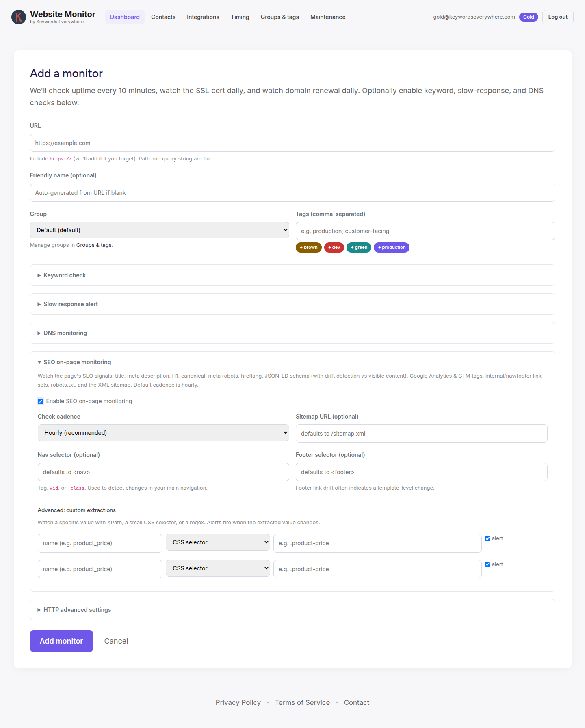Open the Privacy Policy link
Screen dimensions: 585x728
[238, 702]
